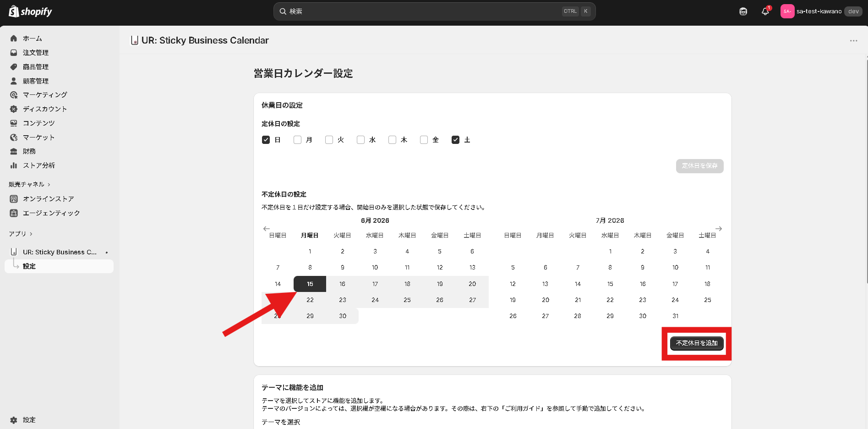Viewport: 868px width, 429px height.
Task: Click the 6月 2026 month heading
Action: tap(375, 220)
